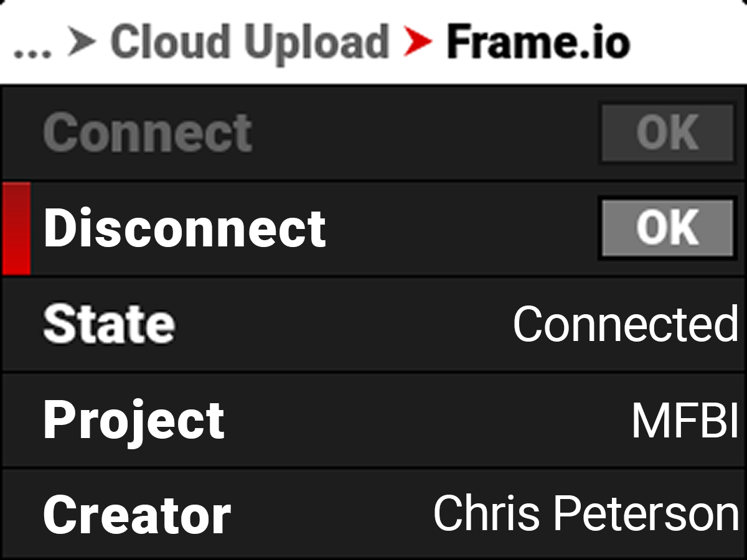The height and width of the screenshot is (560, 747).
Task: Click the red breadcrumb arrow before Frame.io
Action: coord(417,42)
